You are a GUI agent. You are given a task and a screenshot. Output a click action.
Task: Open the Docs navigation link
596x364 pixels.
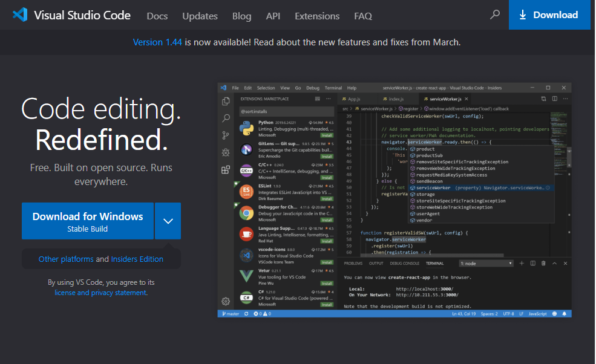click(x=157, y=16)
